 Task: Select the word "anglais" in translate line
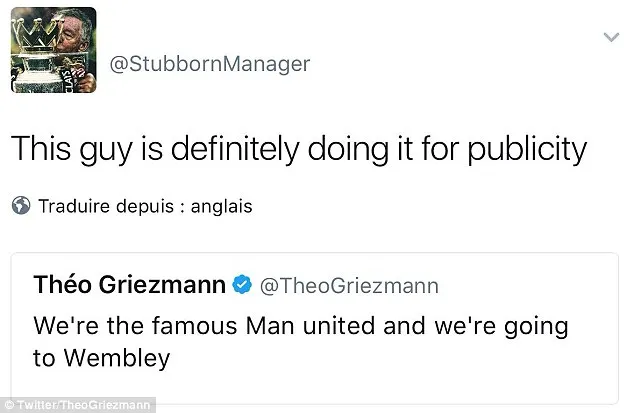(x=220, y=207)
